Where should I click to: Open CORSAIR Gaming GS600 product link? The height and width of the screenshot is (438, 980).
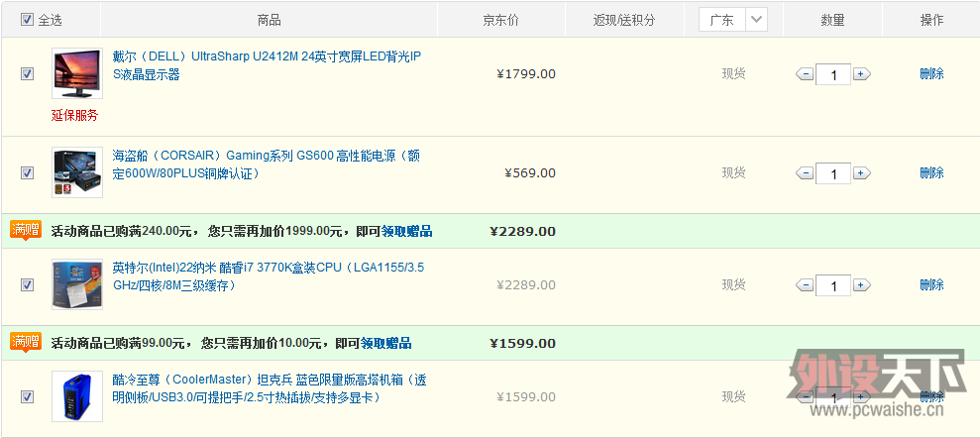point(267,164)
